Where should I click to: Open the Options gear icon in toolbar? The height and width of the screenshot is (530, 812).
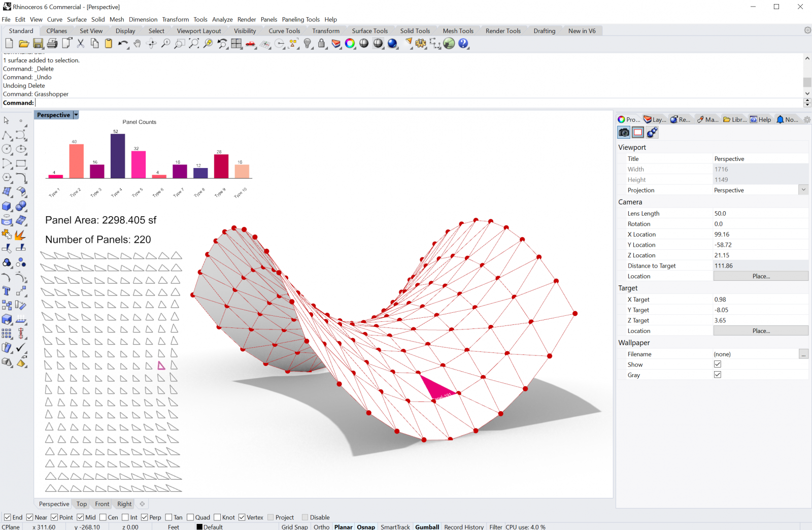tap(421, 44)
